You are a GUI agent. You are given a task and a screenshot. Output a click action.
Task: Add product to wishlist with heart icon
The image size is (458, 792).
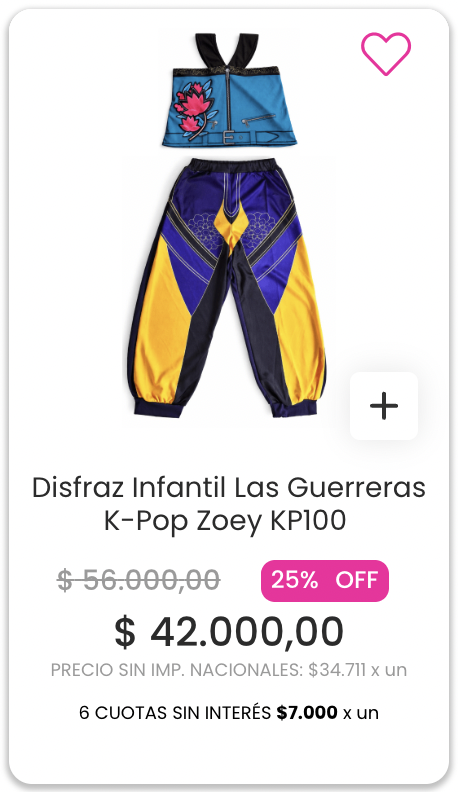pos(386,54)
